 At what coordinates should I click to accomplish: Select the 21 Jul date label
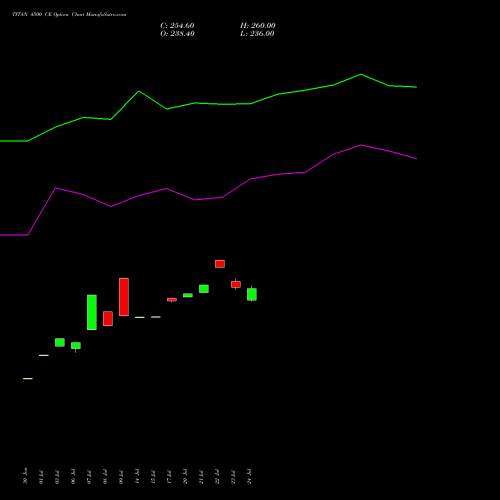pos(201,477)
